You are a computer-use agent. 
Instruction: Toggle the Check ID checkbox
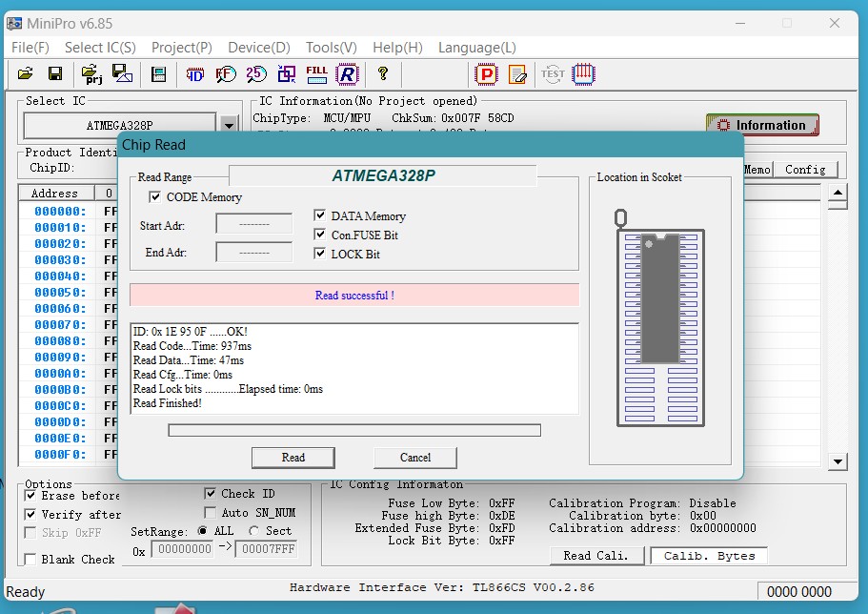point(210,493)
